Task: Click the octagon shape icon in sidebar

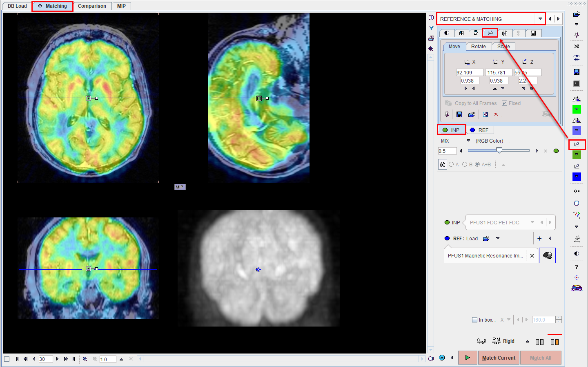Action: pyautogui.click(x=577, y=203)
